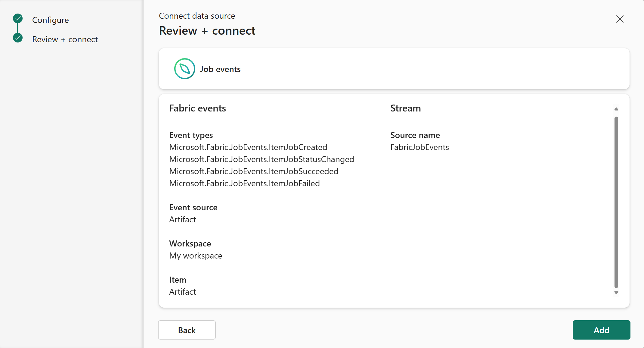The width and height of the screenshot is (644, 348).
Task: Click the scroll down arrow
Action: click(x=616, y=293)
